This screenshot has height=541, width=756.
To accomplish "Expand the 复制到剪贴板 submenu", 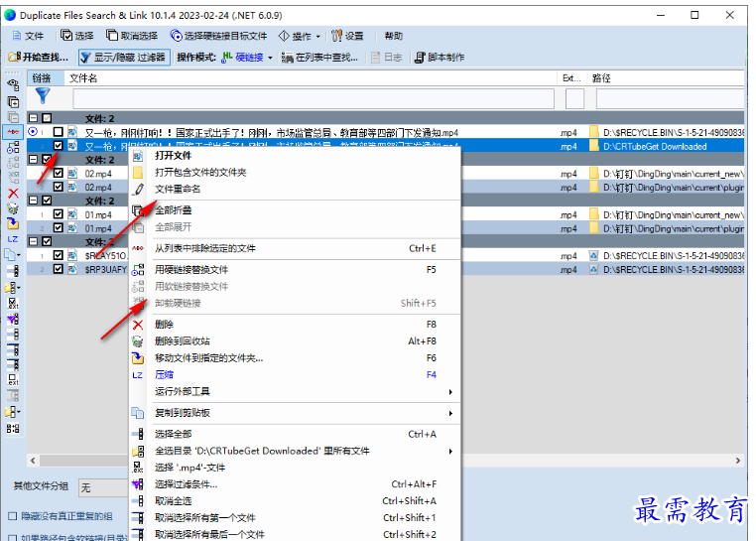I will 295,413.
